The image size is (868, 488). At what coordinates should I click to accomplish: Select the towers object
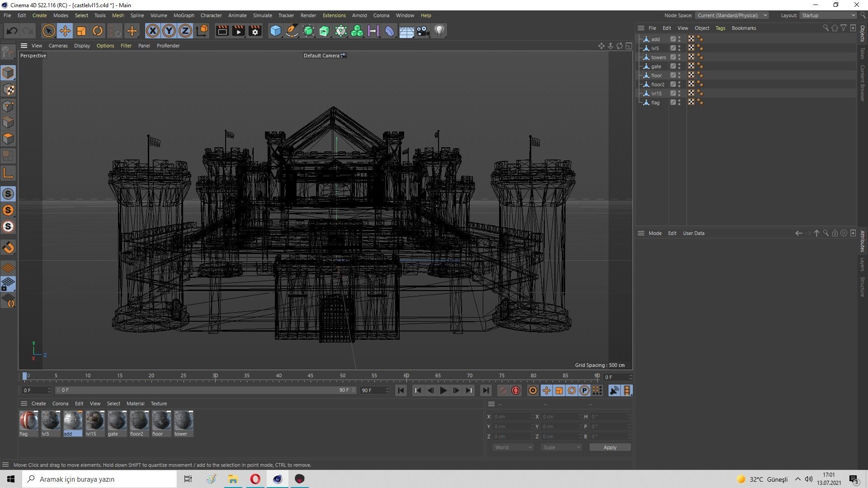click(658, 57)
